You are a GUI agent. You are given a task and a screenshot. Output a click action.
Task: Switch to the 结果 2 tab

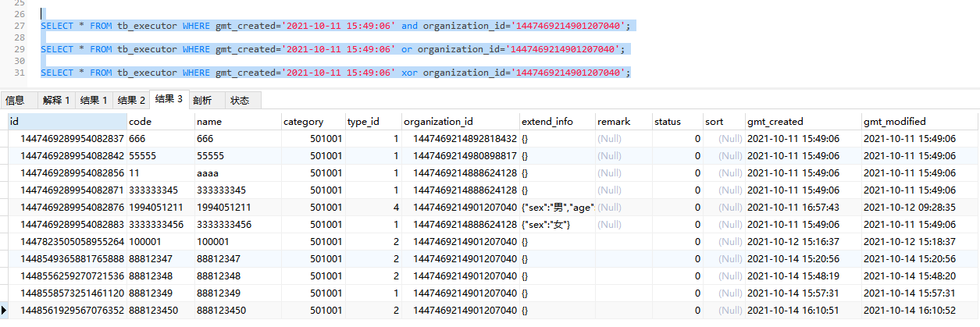click(131, 100)
